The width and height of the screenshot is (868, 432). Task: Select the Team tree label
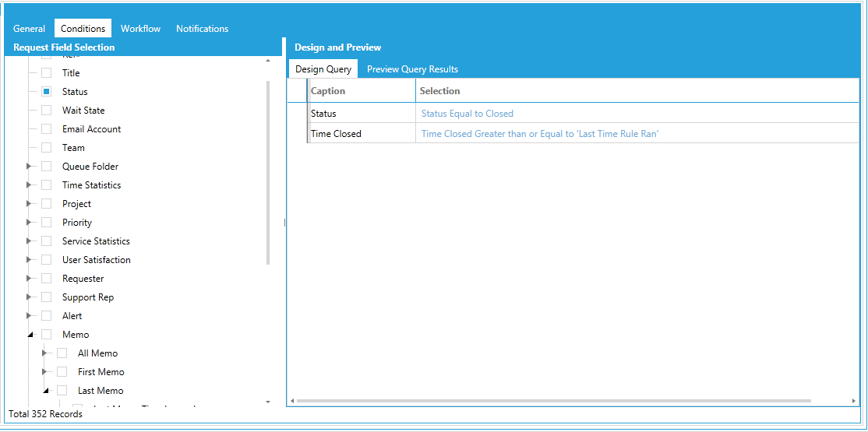click(x=73, y=148)
